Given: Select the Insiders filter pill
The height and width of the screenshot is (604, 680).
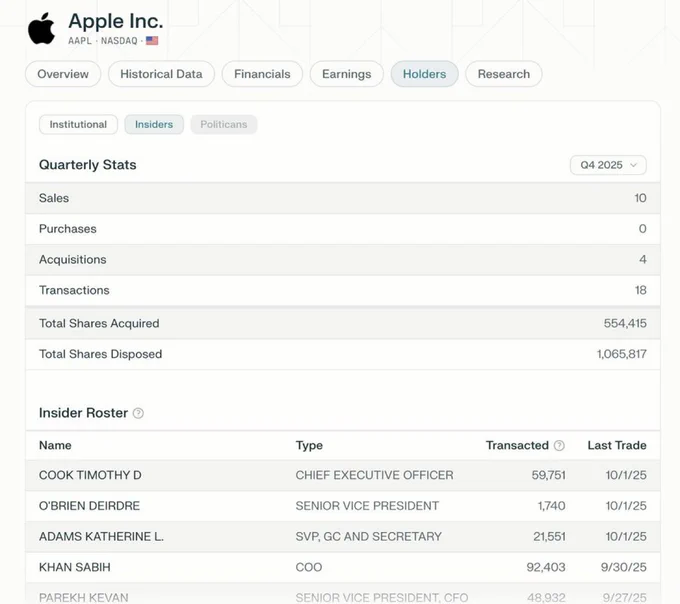Looking at the screenshot, I should click(x=154, y=124).
